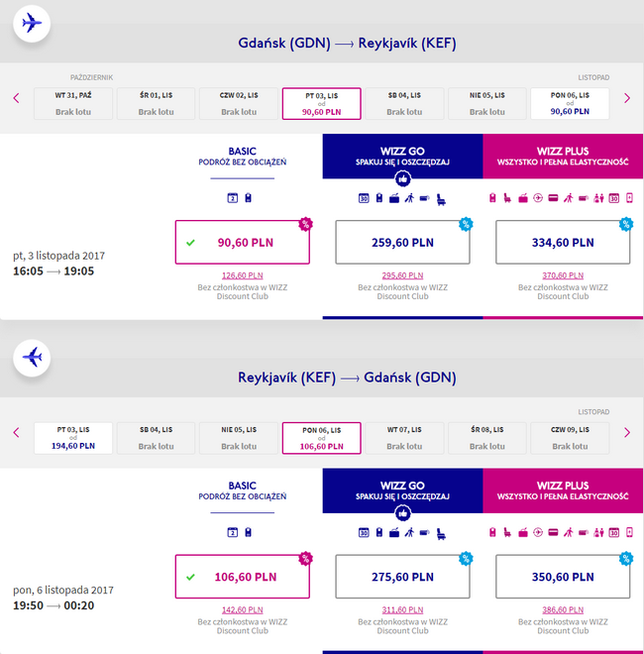The image size is (644, 654).
Task: Click the 386,60 PLN non-member price link
Action: click(563, 610)
